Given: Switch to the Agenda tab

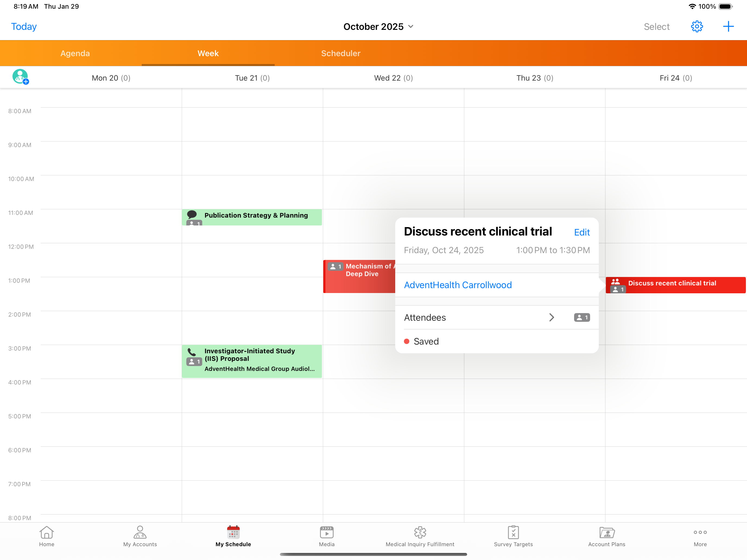Looking at the screenshot, I should pyautogui.click(x=75, y=53).
